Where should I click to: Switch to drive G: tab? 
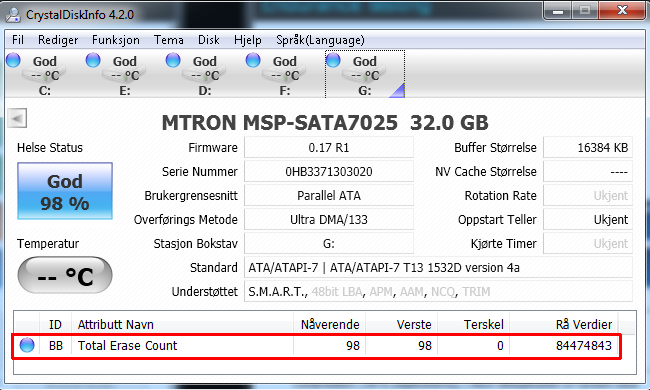pos(365,75)
